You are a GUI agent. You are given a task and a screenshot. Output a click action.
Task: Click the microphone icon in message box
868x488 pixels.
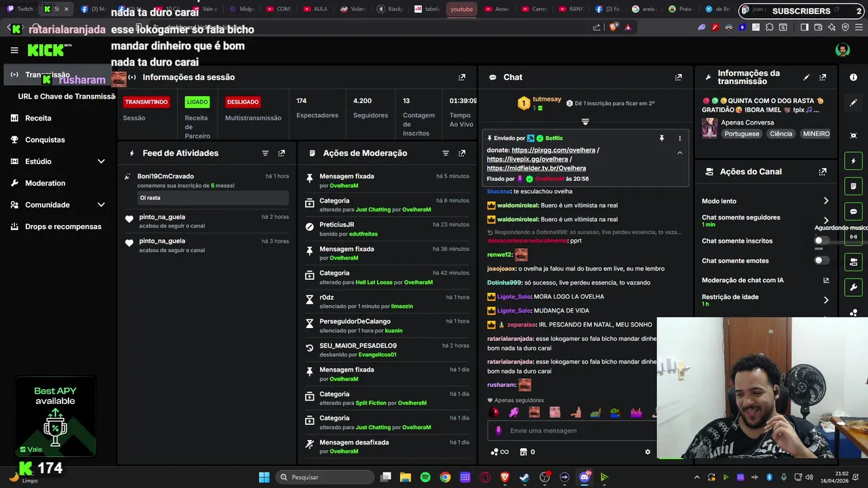(498, 430)
